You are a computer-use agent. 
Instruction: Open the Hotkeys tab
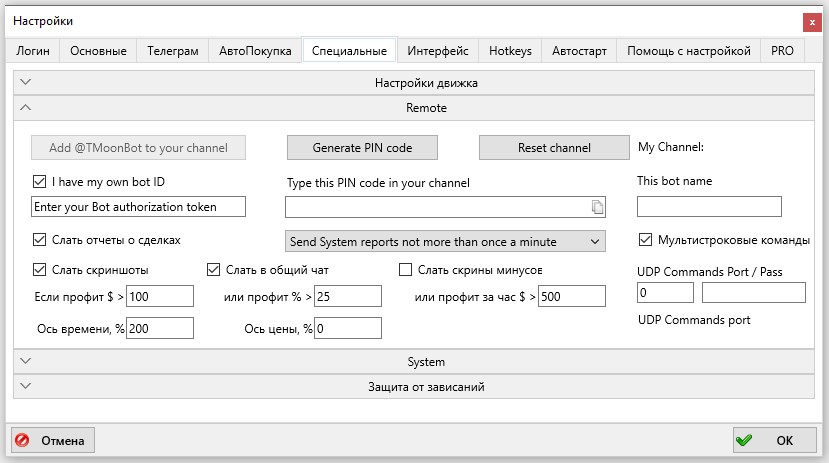click(x=510, y=51)
